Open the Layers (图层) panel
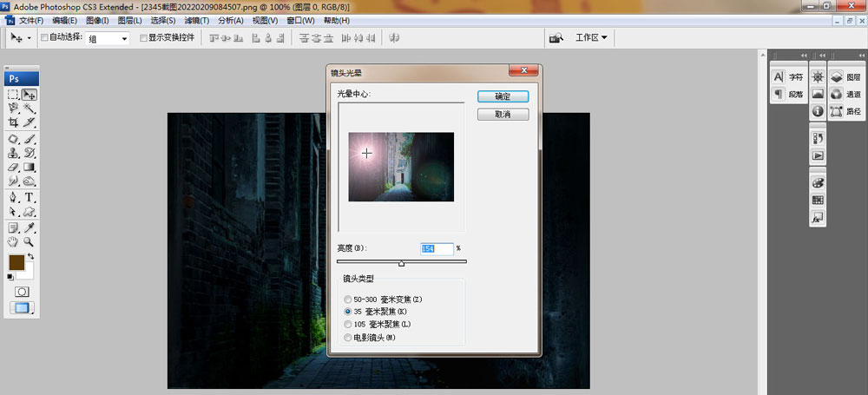The image size is (868, 395). (x=846, y=77)
